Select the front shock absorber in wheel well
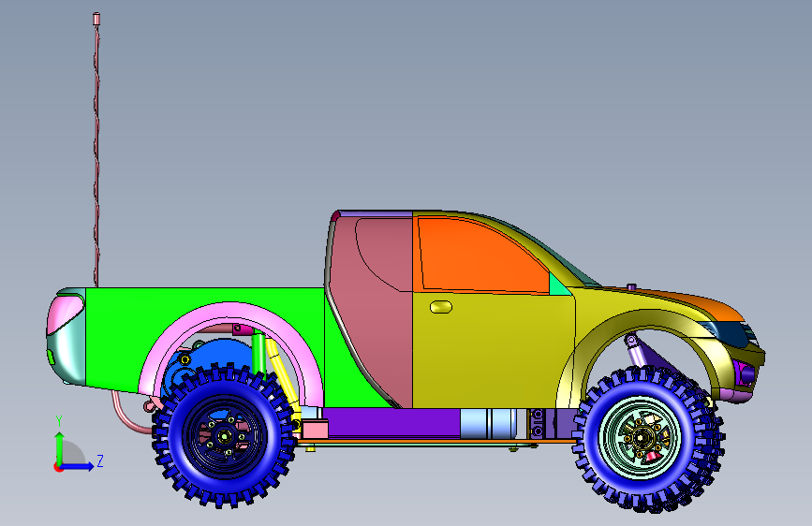Image resolution: width=812 pixels, height=526 pixels. 635,351
